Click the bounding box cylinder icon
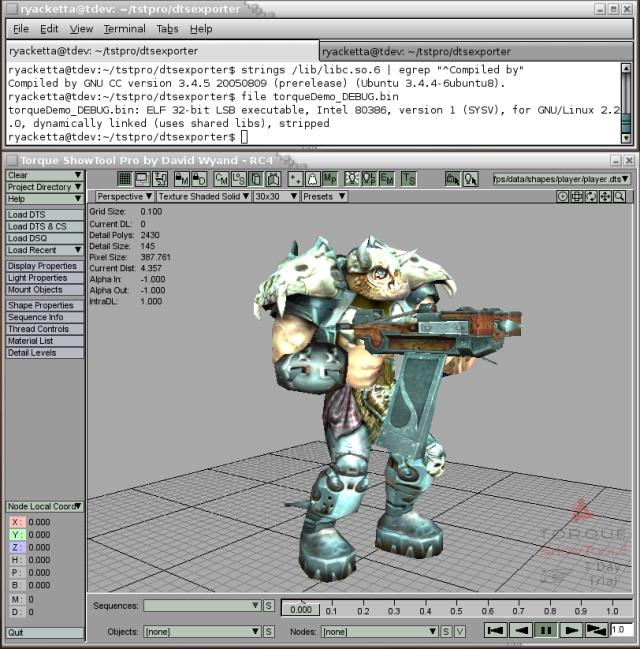 pyautogui.click(x=256, y=179)
